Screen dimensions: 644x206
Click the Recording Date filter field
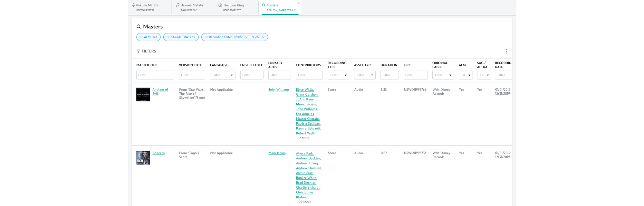(504, 75)
